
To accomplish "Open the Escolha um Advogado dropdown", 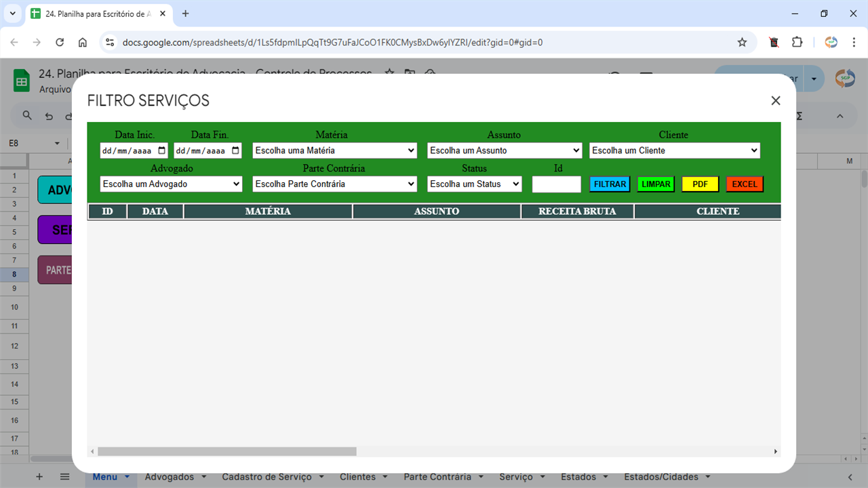I will pos(171,184).
